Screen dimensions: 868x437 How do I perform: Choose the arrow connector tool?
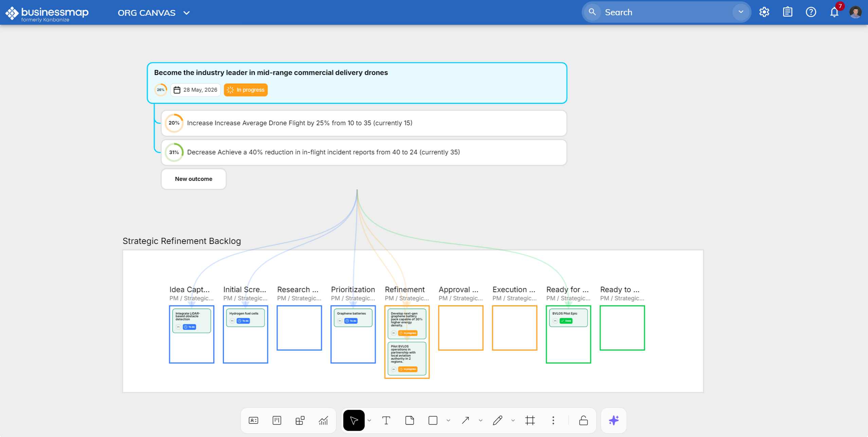tap(465, 421)
